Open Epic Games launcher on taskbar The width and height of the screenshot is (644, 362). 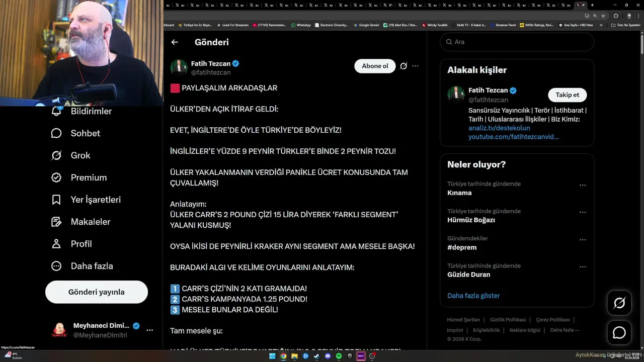(x=350, y=356)
